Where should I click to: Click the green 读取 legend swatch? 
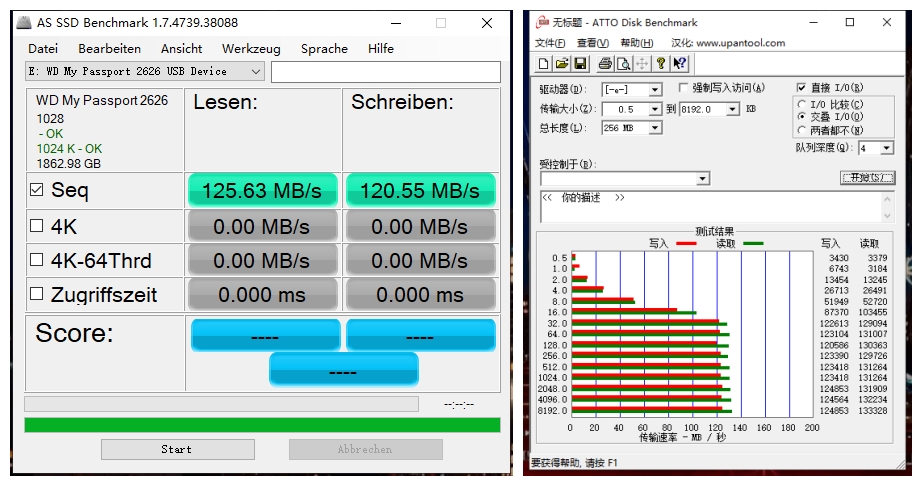[753, 243]
